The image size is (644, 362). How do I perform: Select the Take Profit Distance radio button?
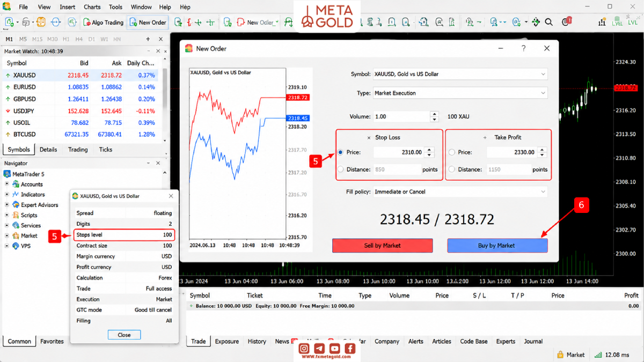(x=452, y=169)
